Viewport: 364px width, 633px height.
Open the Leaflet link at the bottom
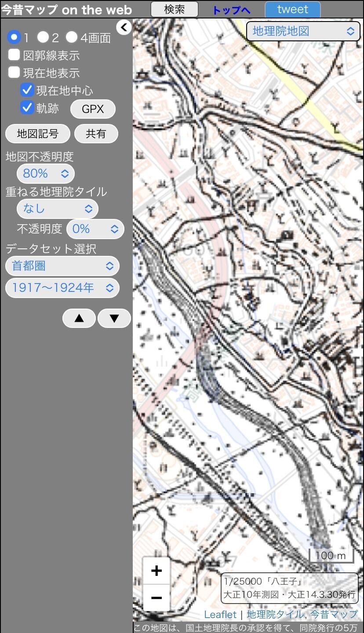tap(221, 614)
